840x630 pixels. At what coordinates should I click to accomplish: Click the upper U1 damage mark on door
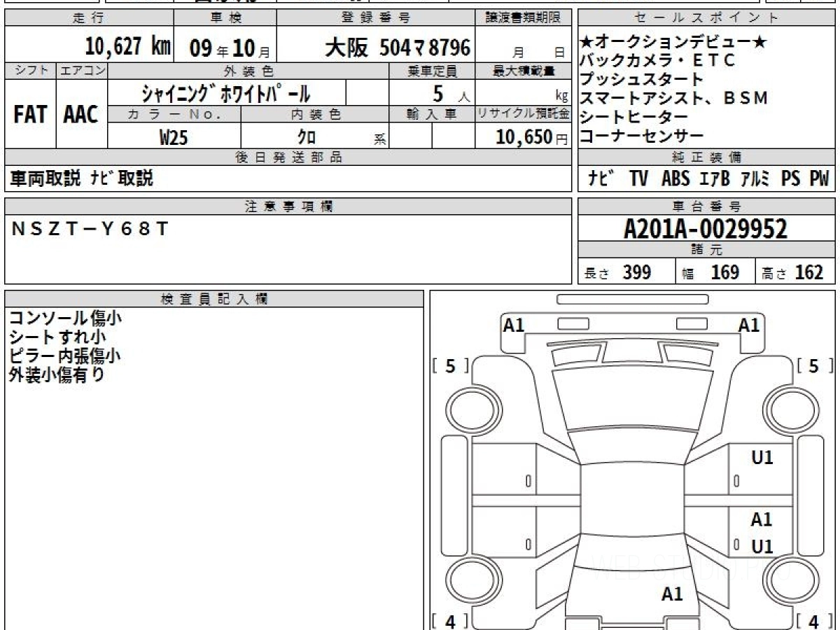(x=762, y=458)
